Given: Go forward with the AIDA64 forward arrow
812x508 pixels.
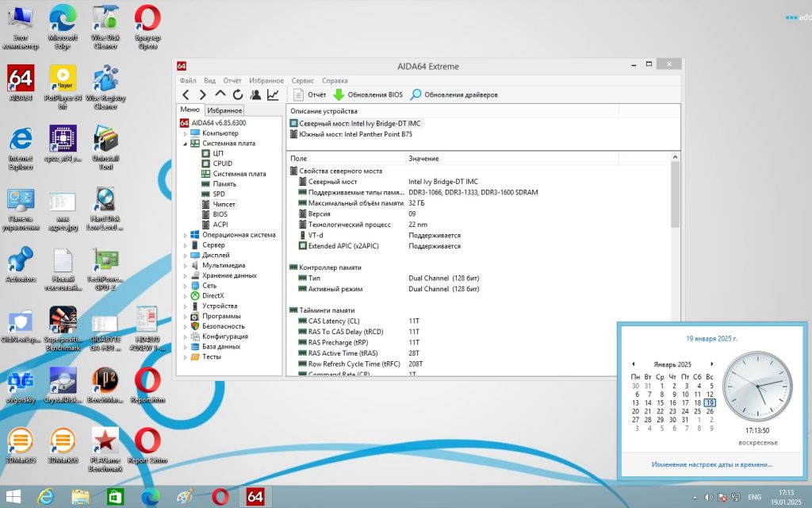Looking at the screenshot, I should pos(203,95).
